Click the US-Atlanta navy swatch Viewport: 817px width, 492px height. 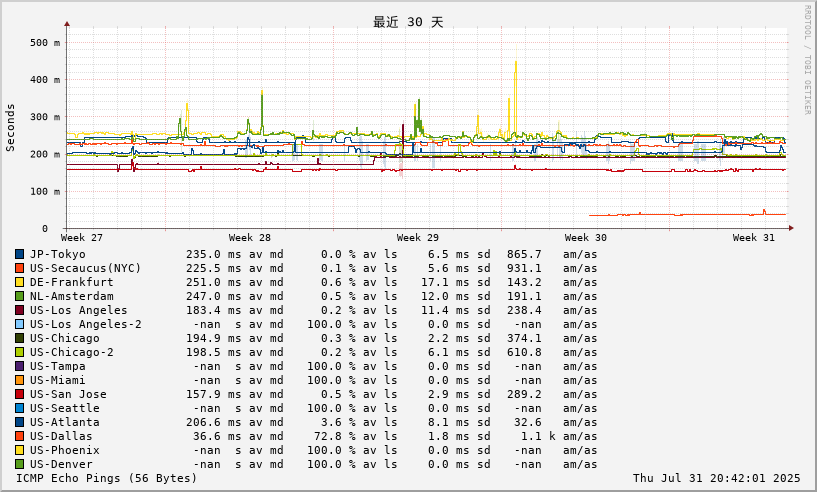coord(19,422)
